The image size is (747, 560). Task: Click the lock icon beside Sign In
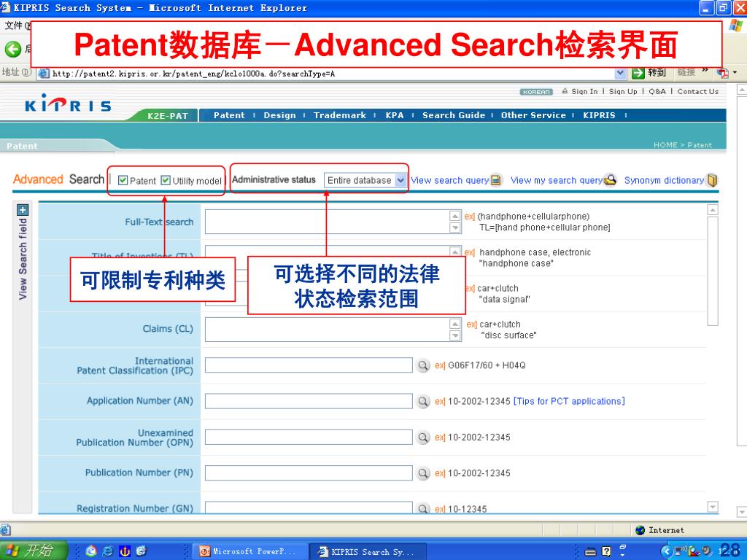coord(565,91)
